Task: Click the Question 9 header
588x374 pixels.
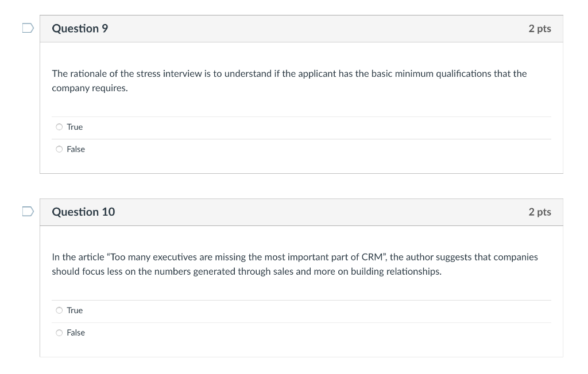Action: (79, 28)
